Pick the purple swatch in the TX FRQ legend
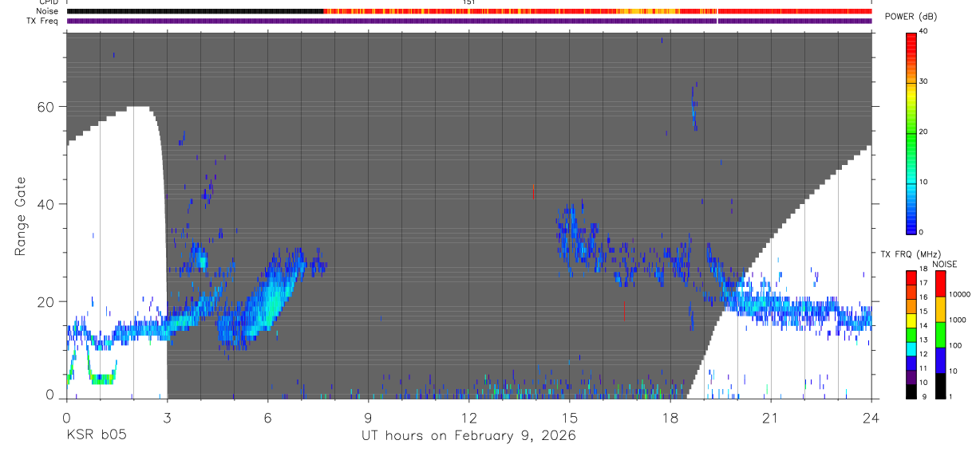 (x=911, y=377)
